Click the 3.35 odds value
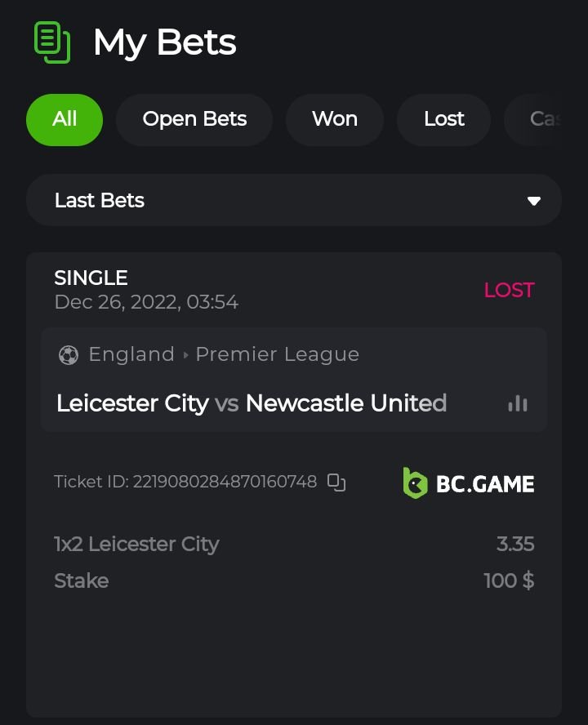 [x=515, y=544]
